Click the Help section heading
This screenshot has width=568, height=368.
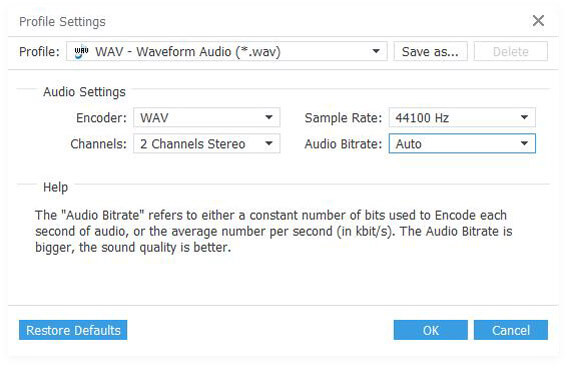click(x=55, y=187)
